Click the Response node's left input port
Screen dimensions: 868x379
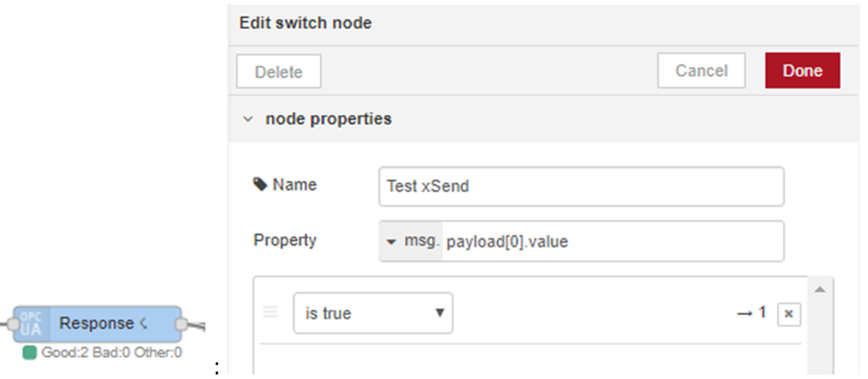point(12,324)
